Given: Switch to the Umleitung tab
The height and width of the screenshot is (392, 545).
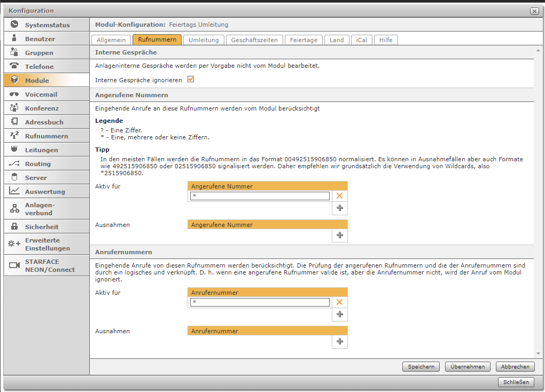Looking at the screenshot, I should 204,40.
